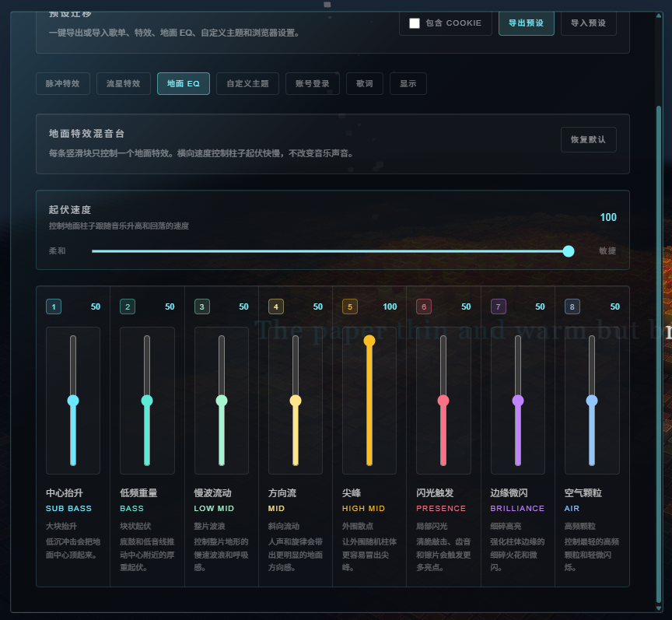Click the scrollbar up arrow
Viewport: 672px width, 620px height.
pyautogui.click(x=659, y=16)
